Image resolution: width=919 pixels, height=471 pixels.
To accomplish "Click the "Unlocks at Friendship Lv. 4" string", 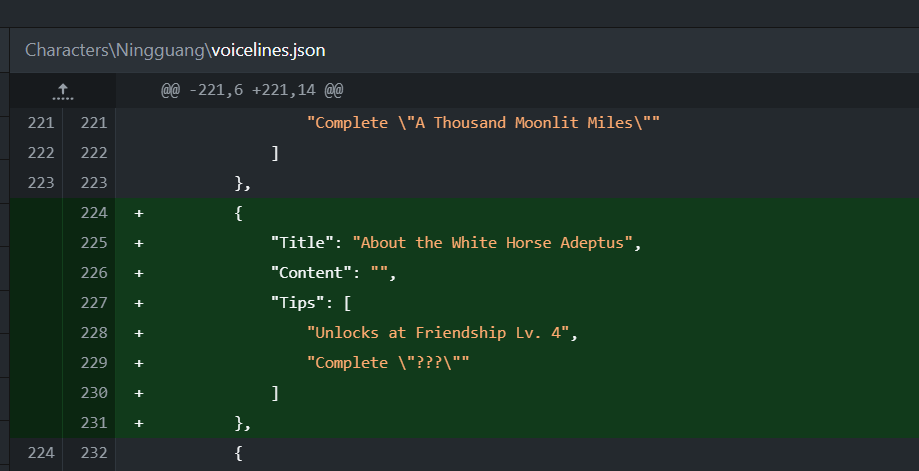I will pos(438,333).
